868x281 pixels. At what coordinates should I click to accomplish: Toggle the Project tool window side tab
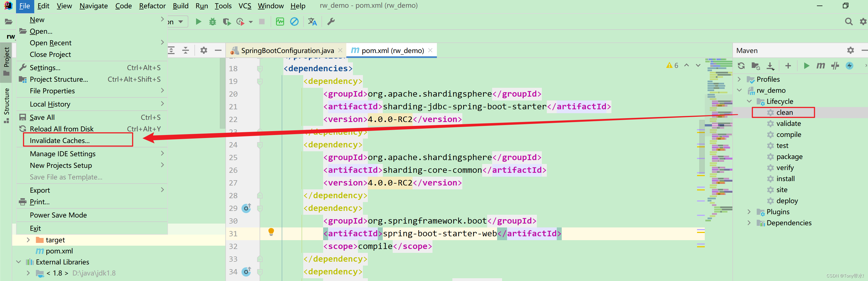click(6, 62)
